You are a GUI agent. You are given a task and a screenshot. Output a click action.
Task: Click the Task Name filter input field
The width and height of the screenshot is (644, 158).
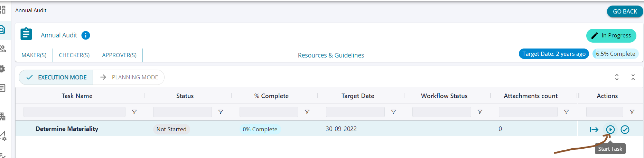pos(74,112)
